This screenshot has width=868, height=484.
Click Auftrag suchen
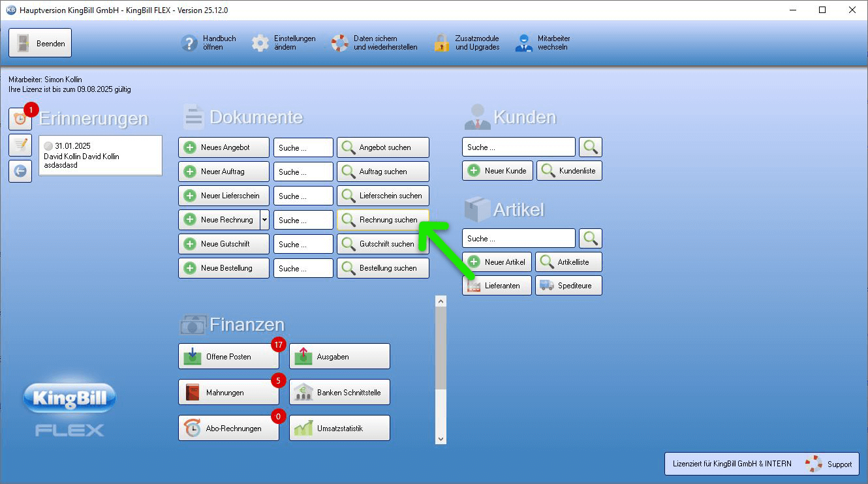tap(383, 172)
